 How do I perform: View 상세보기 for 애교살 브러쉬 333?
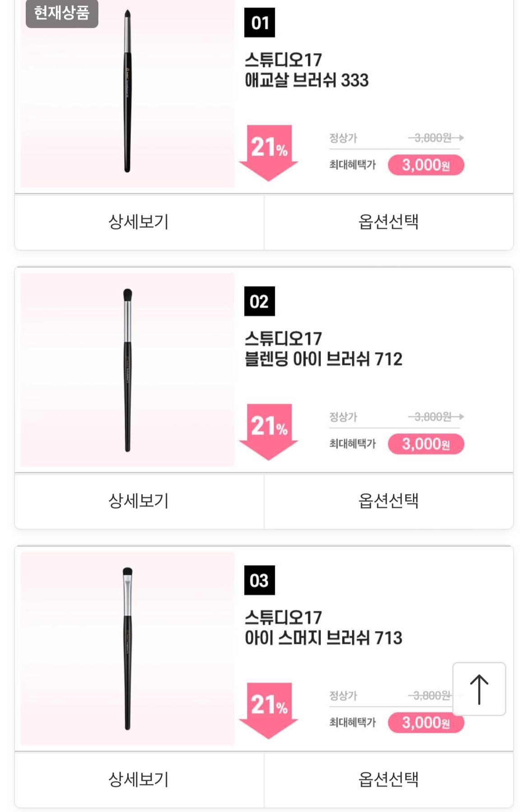[139, 222]
